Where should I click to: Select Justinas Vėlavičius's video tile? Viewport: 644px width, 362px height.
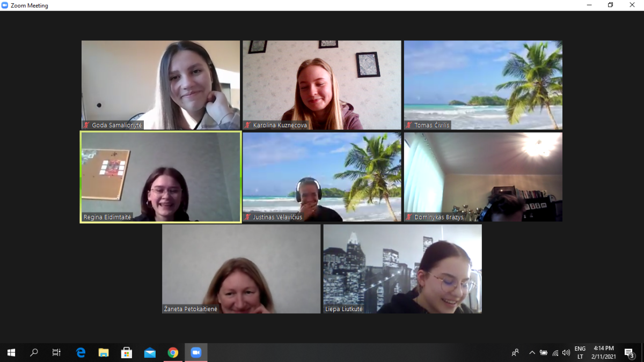(x=322, y=177)
